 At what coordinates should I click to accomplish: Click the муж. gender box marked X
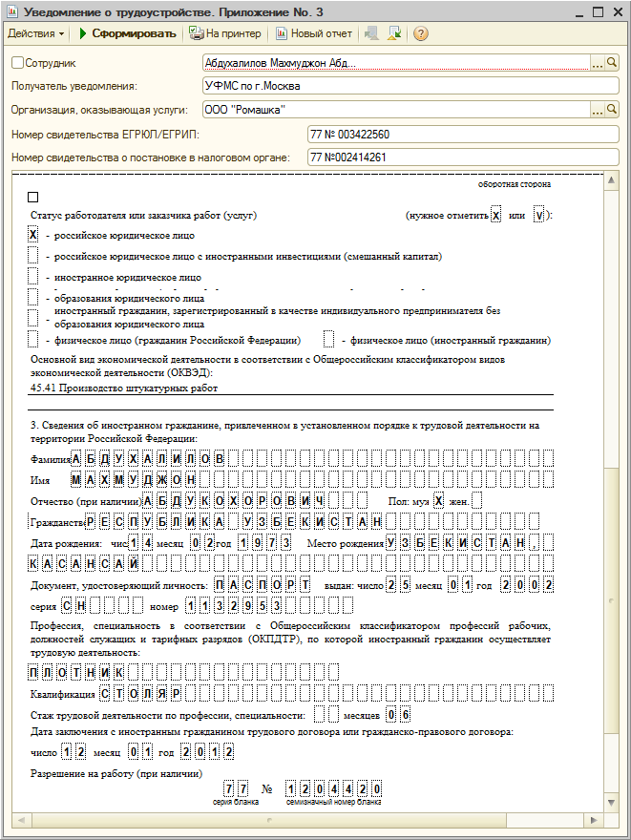pyautogui.click(x=438, y=501)
